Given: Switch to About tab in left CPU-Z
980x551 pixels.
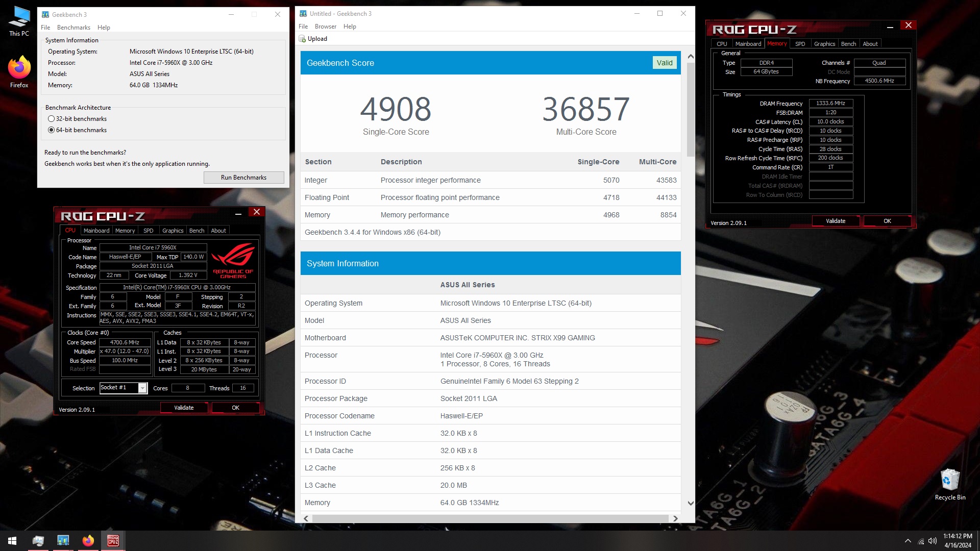Looking at the screenshot, I should (218, 231).
